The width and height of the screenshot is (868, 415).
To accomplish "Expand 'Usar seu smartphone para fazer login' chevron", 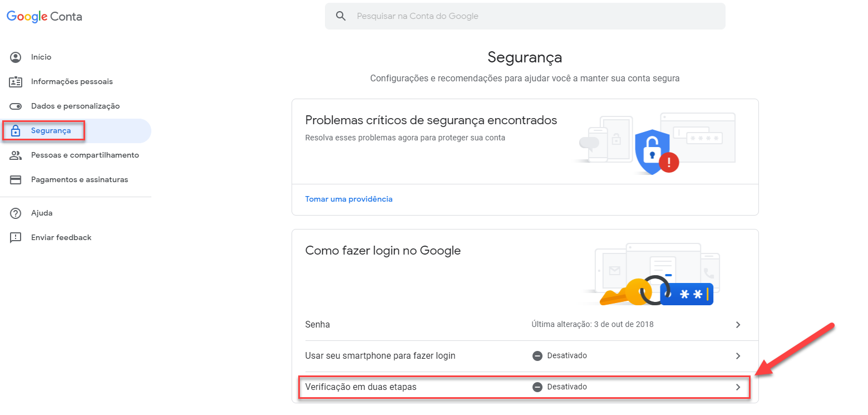I will click(x=738, y=356).
